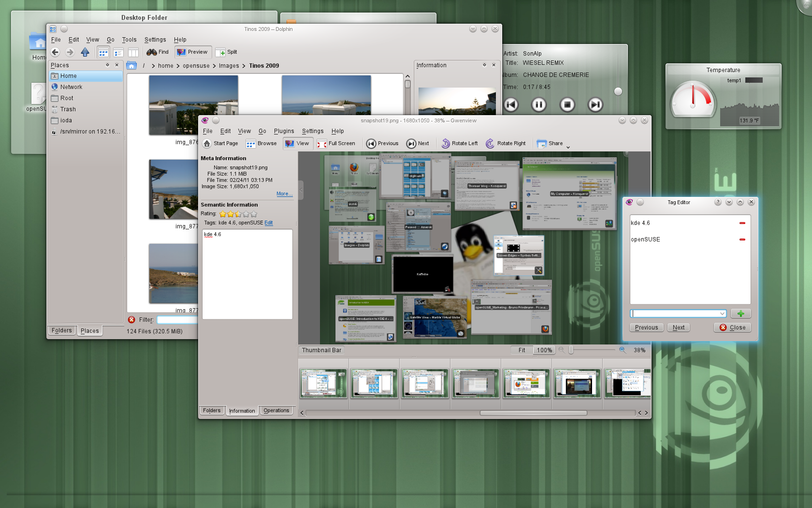Image resolution: width=812 pixels, height=508 pixels.
Task: Click the Edit link next to Tags
Action: 269,223
